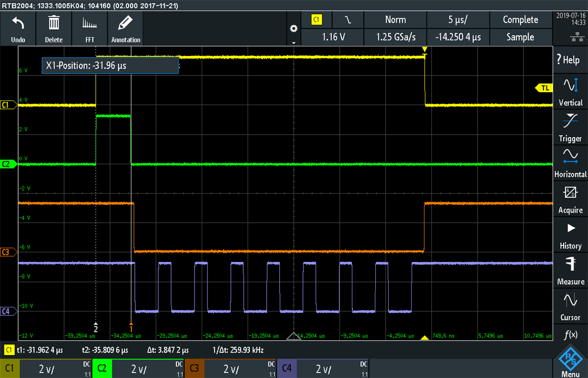The height and width of the screenshot is (378, 588).
Task: Toggle channel C3 label at bottom
Action: click(x=194, y=368)
